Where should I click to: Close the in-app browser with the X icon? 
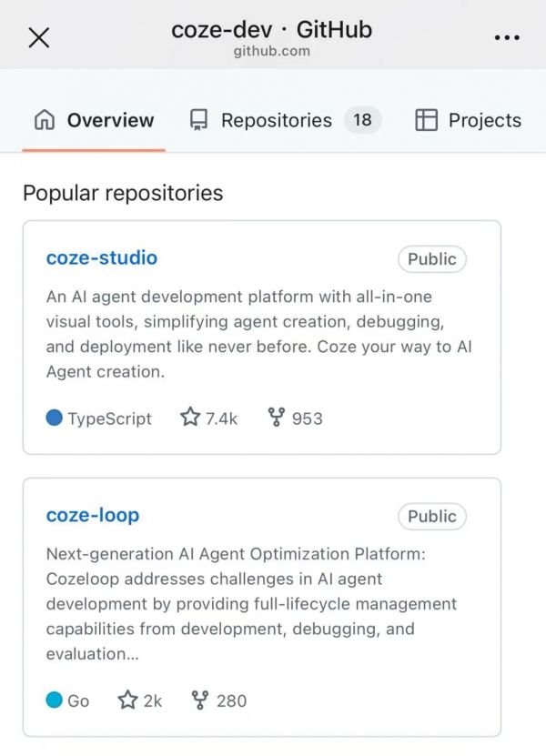(x=39, y=37)
